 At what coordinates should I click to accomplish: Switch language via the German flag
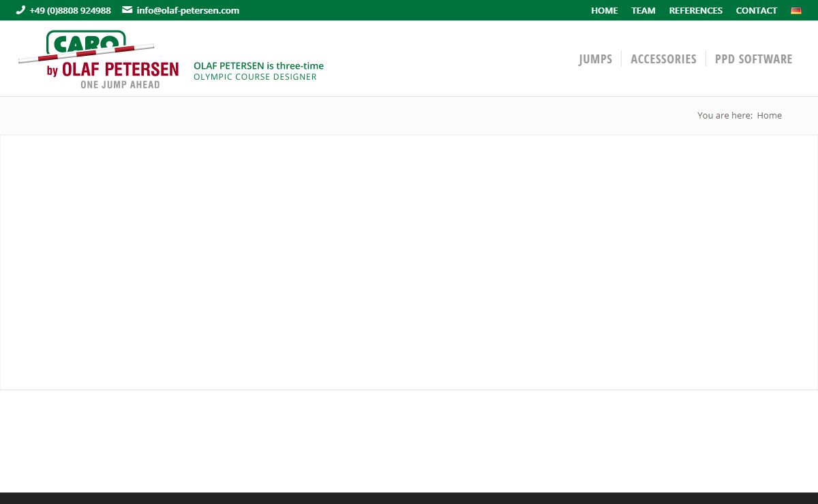pyautogui.click(x=796, y=11)
